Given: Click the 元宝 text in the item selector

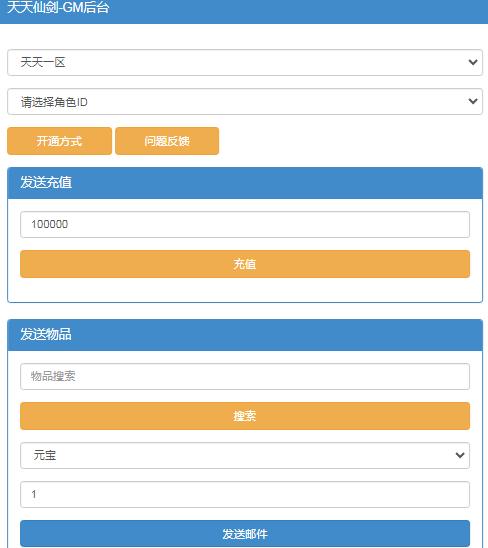Looking at the screenshot, I should click(x=44, y=455).
